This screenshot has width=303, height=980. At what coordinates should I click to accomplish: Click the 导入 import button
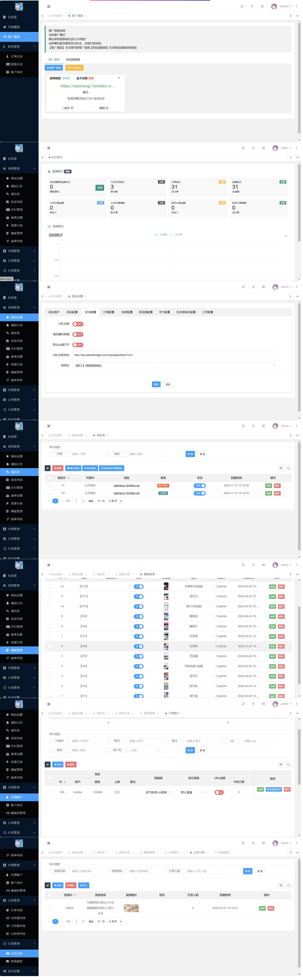pos(83,885)
